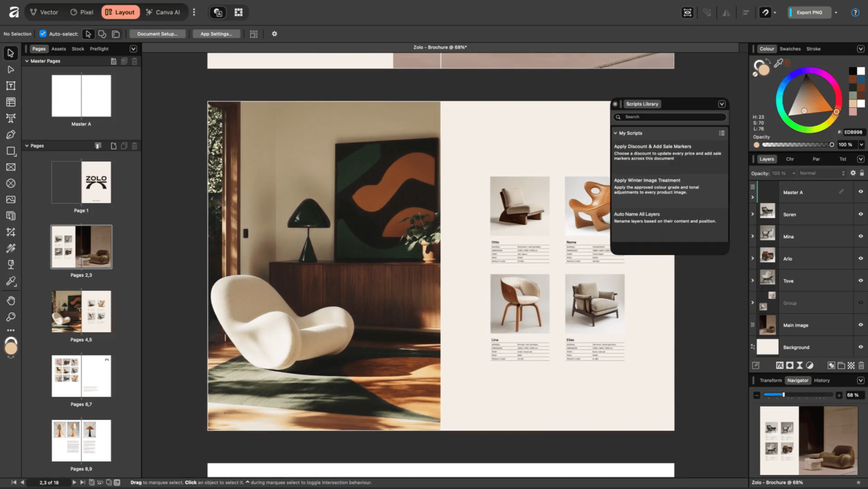Hide the Mina layer

(x=860, y=236)
